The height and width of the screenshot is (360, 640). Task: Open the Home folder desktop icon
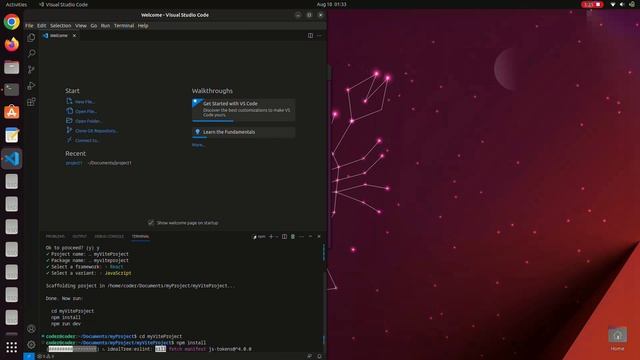click(x=618, y=339)
